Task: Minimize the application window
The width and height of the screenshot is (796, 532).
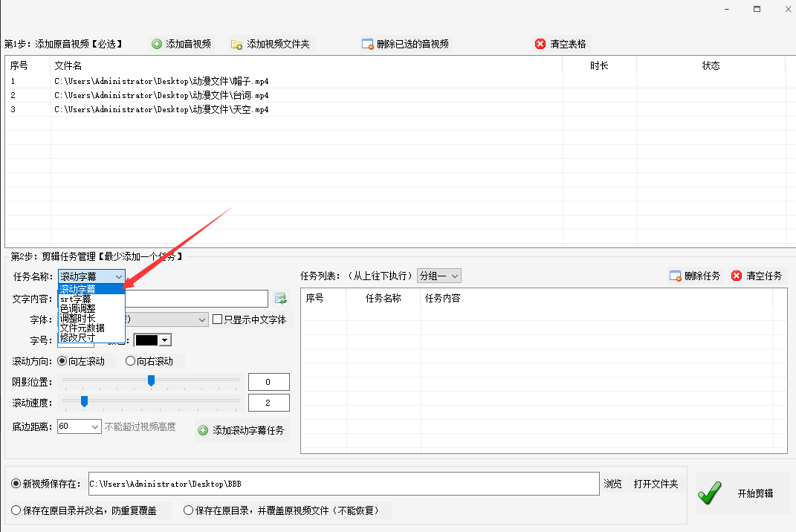Action: tap(727, 9)
